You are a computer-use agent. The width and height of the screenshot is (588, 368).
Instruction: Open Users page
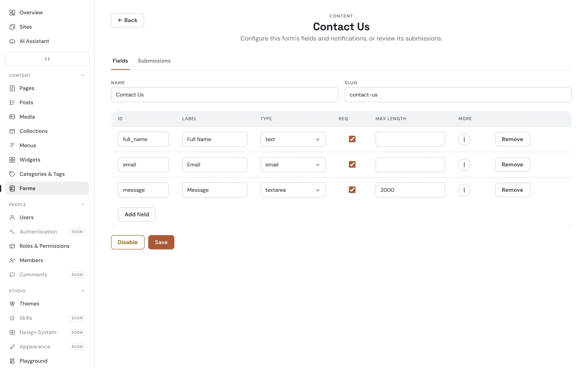[x=47, y=217]
